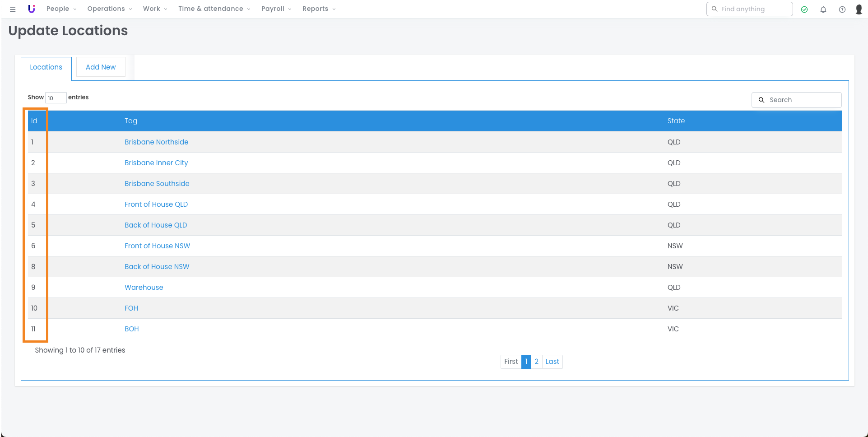Click the green status check icon

804,9
